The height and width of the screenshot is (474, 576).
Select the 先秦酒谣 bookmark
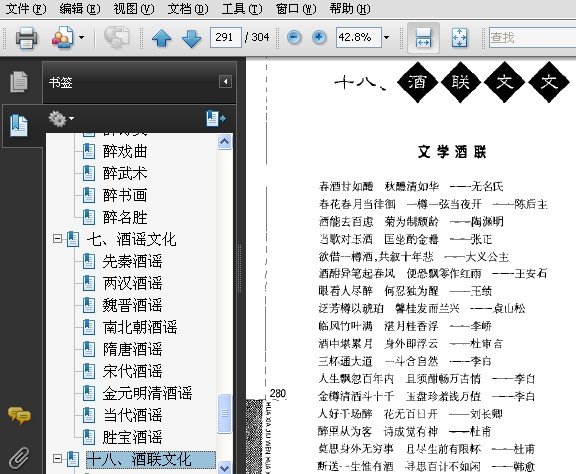pyautogui.click(x=132, y=261)
